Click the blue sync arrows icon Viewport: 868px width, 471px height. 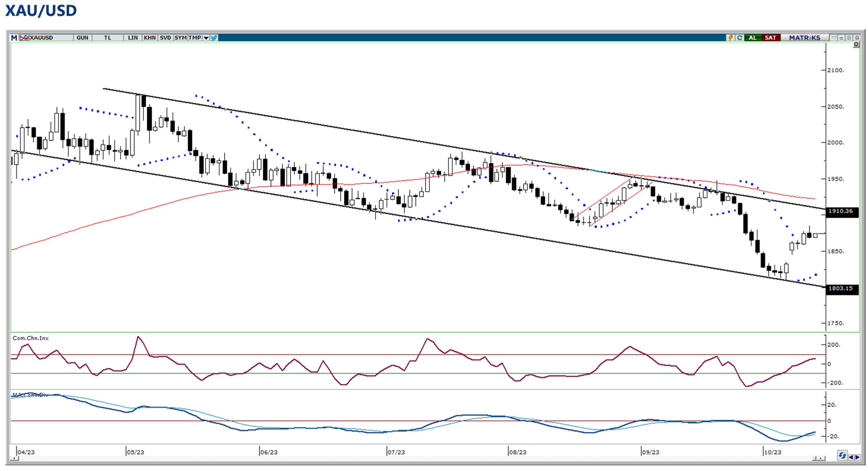(842, 456)
